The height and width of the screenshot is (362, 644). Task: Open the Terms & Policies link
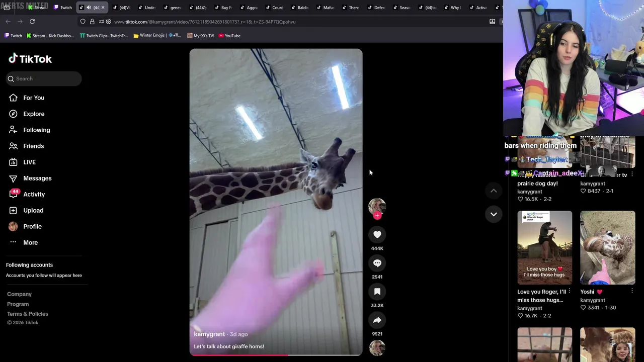[x=28, y=314]
